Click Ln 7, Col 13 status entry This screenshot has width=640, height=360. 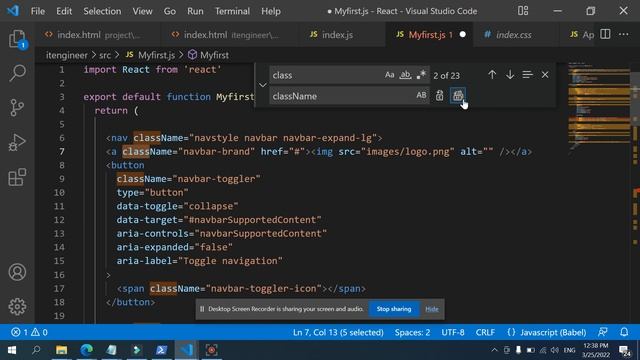338,332
